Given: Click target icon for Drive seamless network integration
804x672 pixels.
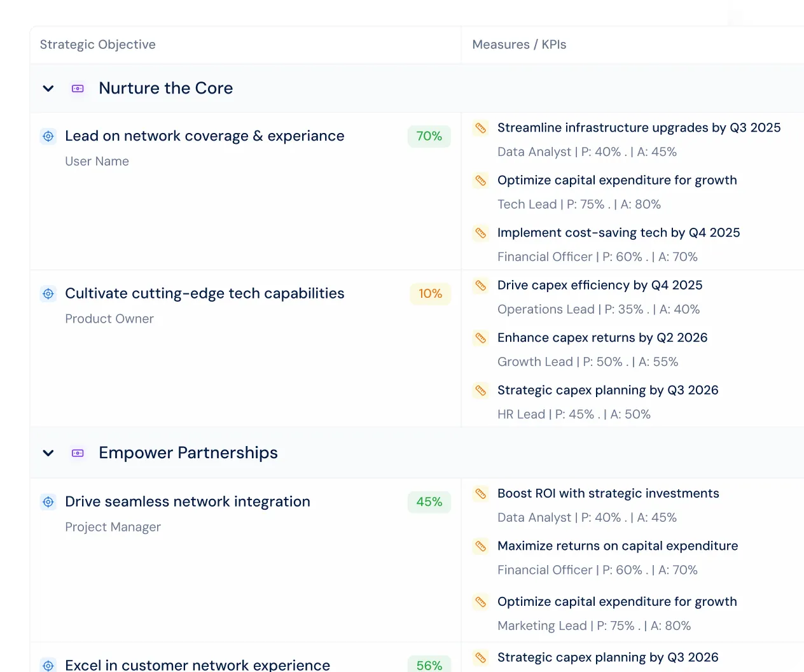Looking at the screenshot, I should (48, 502).
